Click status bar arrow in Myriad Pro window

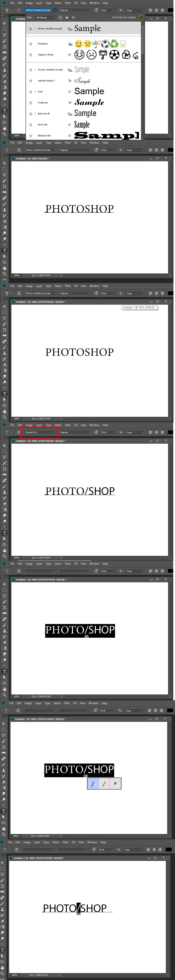click(x=61, y=558)
